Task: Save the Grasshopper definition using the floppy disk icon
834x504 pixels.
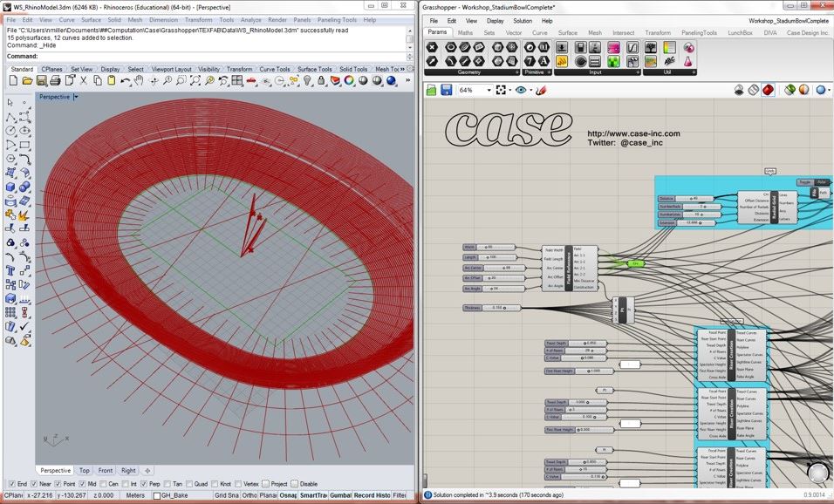Action: pyautogui.click(x=447, y=90)
